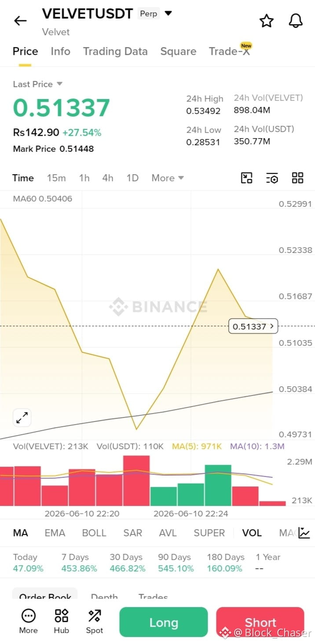Image resolution: width=315 pixels, height=644 pixels.
Task: Open chart drawing tools icon
Action: tap(247, 178)
